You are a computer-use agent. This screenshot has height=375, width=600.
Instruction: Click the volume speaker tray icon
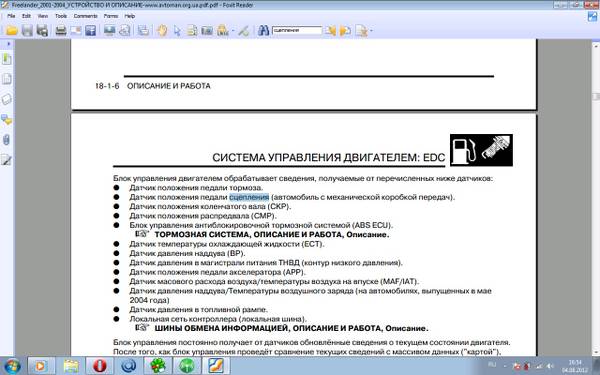(550, 366)
